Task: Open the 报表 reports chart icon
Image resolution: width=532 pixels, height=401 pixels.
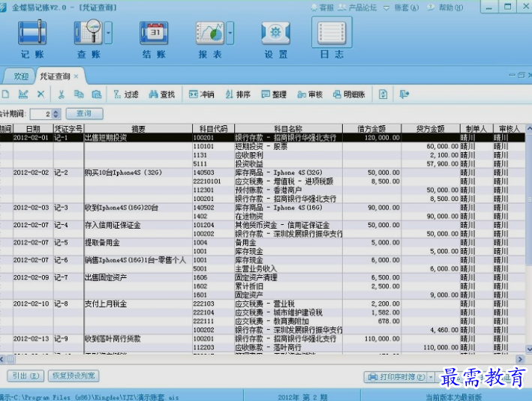Action: pyautogui.click(x=210, y=39)
